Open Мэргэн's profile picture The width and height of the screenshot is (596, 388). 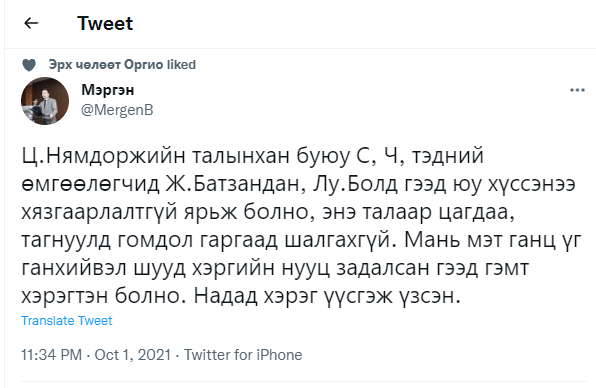pos(45,101)
